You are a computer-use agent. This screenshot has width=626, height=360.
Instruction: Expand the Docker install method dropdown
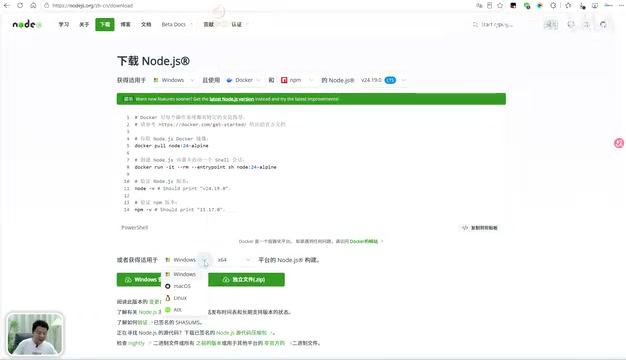[243, 80]
